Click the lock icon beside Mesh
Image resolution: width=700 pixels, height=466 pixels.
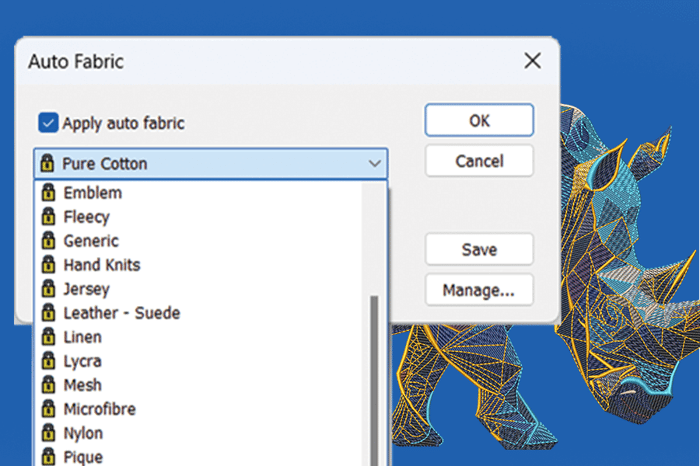click(48, 385)
